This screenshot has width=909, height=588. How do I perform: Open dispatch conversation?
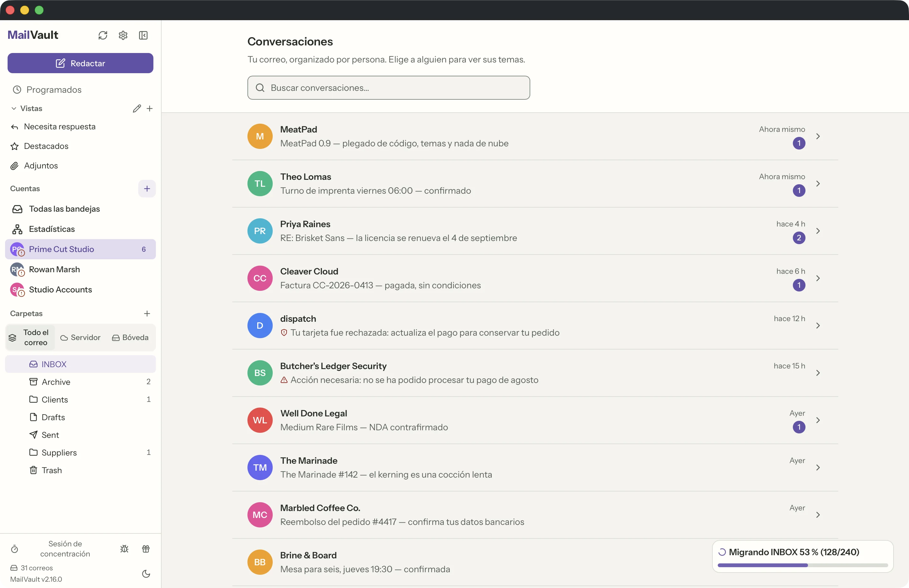pyautogui.click(x=535, y=326)
